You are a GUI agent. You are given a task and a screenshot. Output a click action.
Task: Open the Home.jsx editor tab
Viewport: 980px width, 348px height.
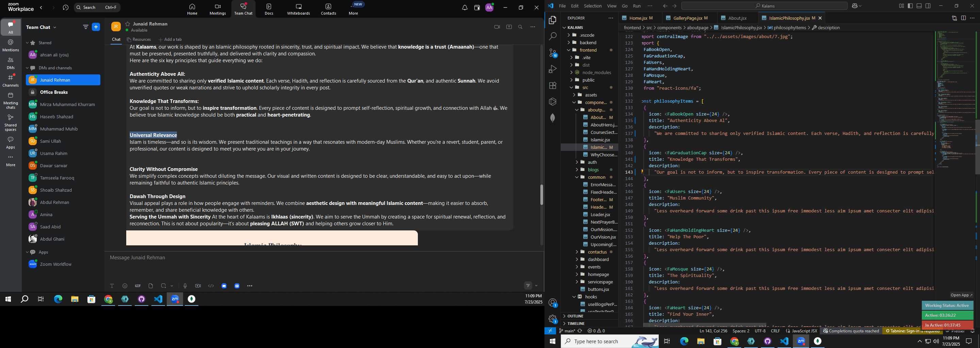tap(638, 18)
